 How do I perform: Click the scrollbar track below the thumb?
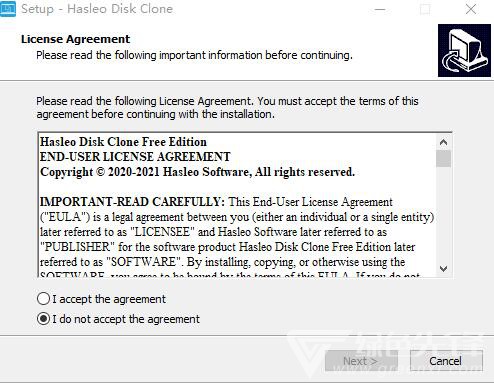click(443, 213)
